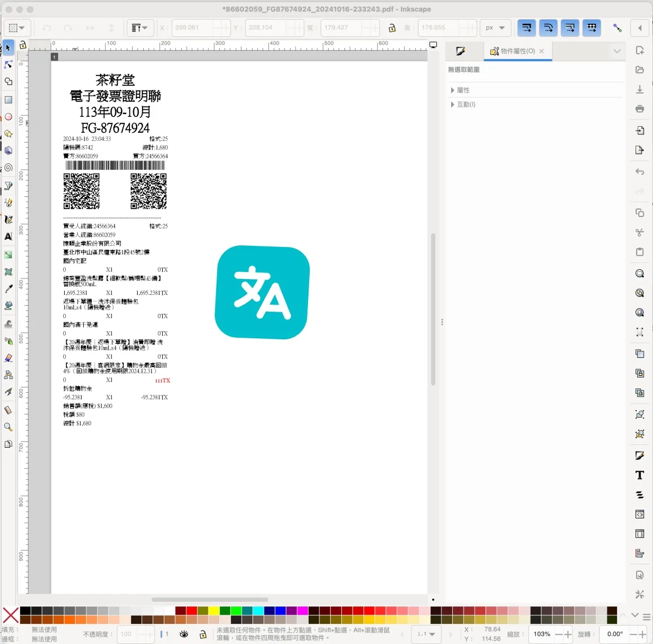The height and width of the screenshot is (644, 653).
Task: Click the Print icon in right toolbar
Action: [639, 109]
